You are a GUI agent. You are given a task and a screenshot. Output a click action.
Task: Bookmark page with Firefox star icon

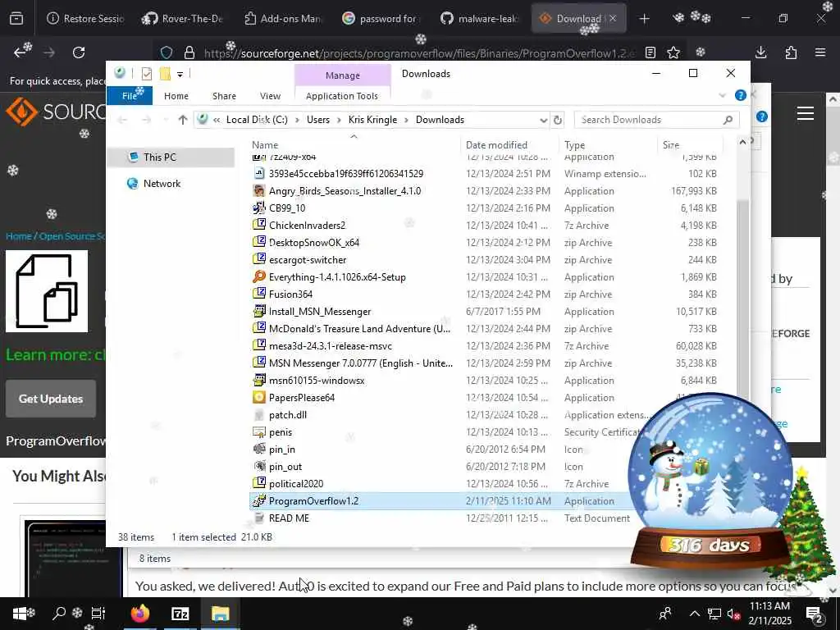673,52
